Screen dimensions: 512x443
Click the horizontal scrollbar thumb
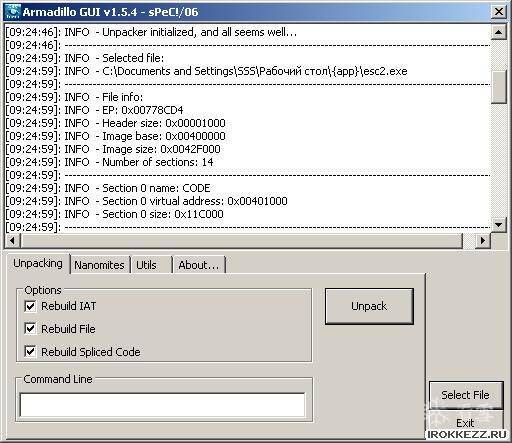click(242, 240)
